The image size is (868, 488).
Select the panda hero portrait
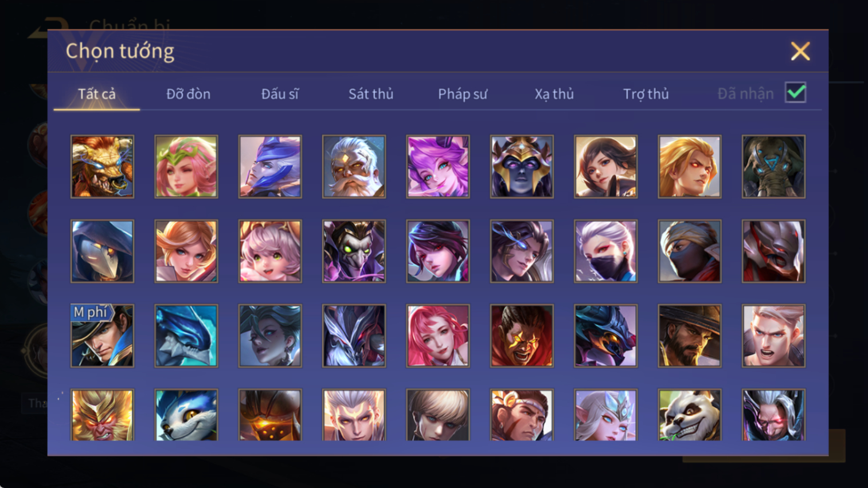click(689, 415)
